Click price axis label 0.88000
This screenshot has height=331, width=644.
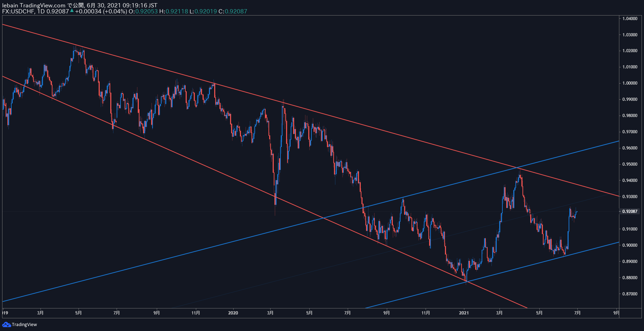pos(630,278)
